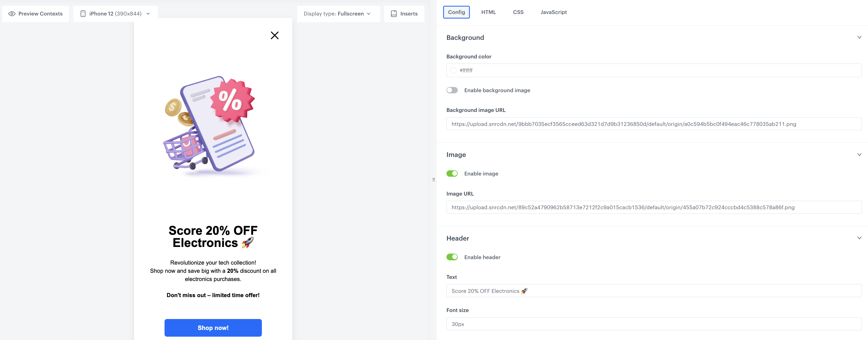The width and height of the screenshot is (868, 340).
Task: Disable the Enable image toggle
Action: coord(452,174)
